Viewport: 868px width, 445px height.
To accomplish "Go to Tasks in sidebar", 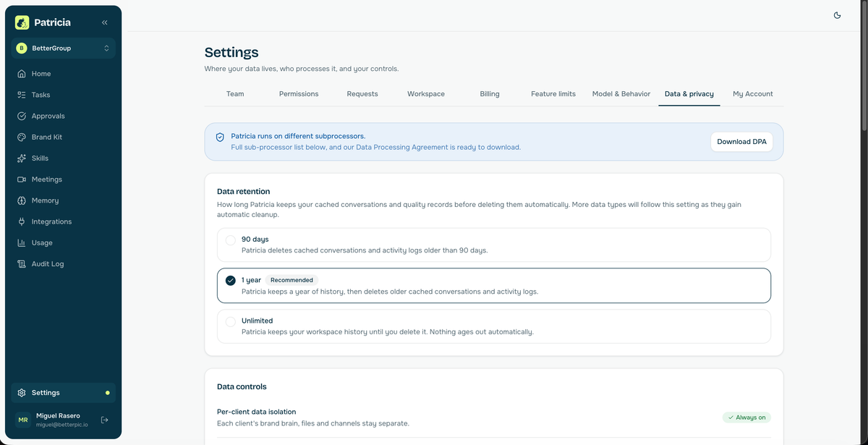I will pos(63,95).
